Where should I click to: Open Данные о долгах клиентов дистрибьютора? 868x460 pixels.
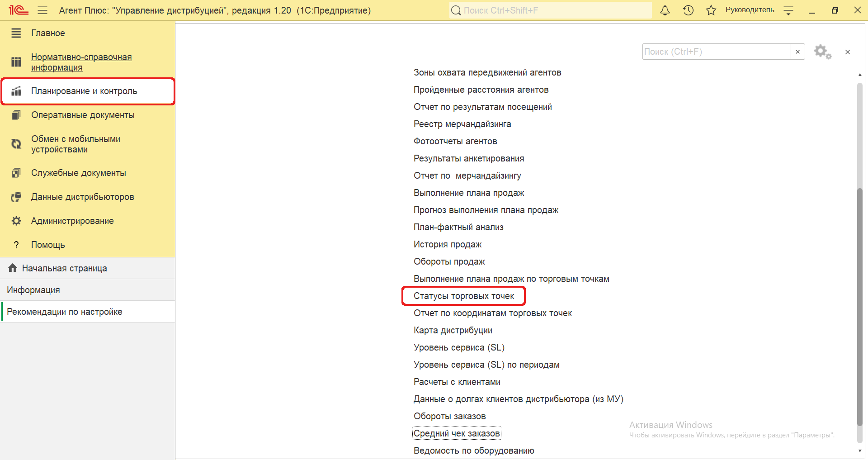click(519, 399)
